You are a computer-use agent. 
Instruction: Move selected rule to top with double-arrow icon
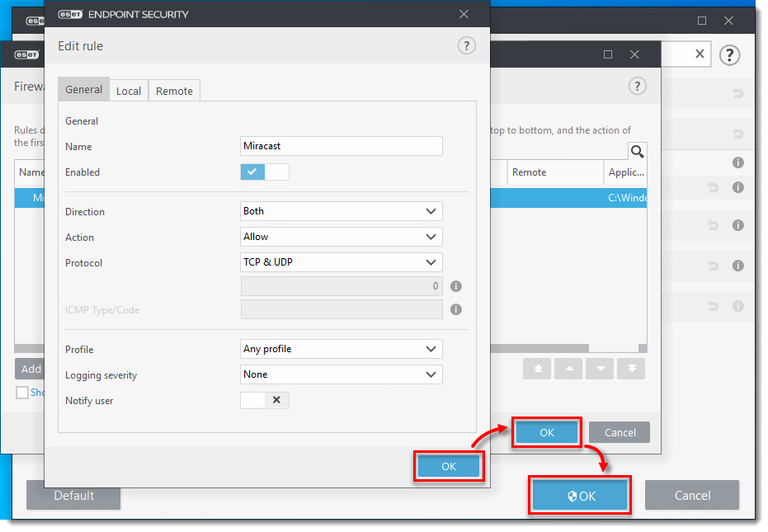(x=536, y=369)
